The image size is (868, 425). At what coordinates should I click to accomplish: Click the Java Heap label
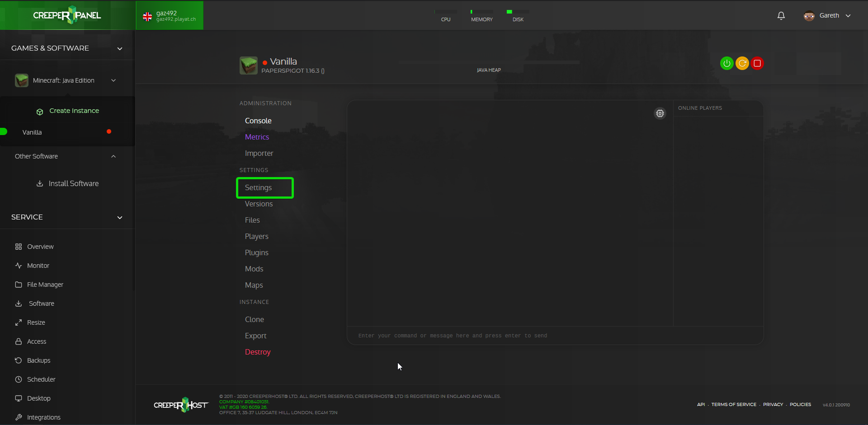[489, 70]
